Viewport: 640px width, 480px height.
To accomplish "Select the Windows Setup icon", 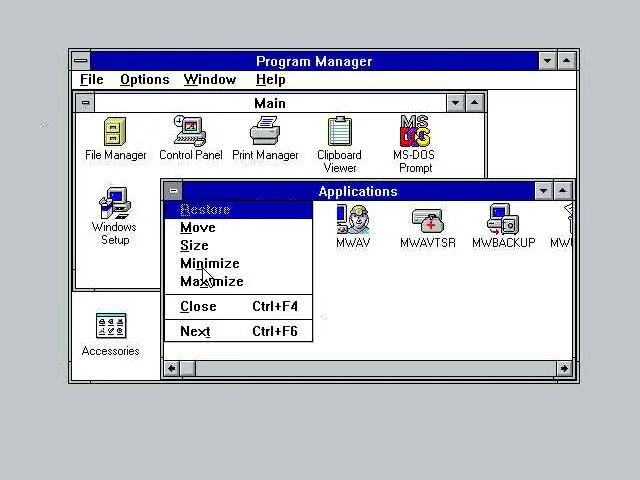I will click(114, 216).
